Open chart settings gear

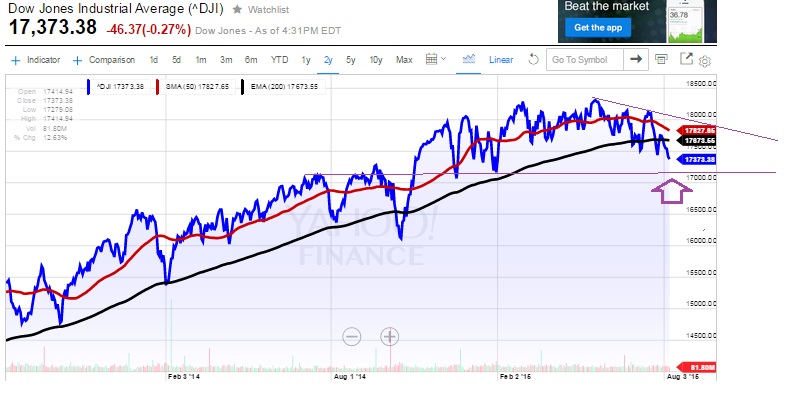pyautogui.click(x=705, y=61)
